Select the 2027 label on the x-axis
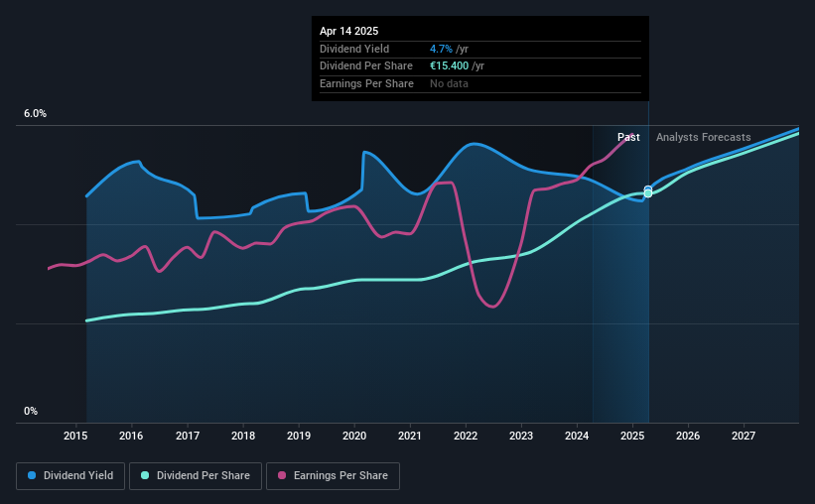This screenshot has width=815, height=504. (x=744, y=436)
